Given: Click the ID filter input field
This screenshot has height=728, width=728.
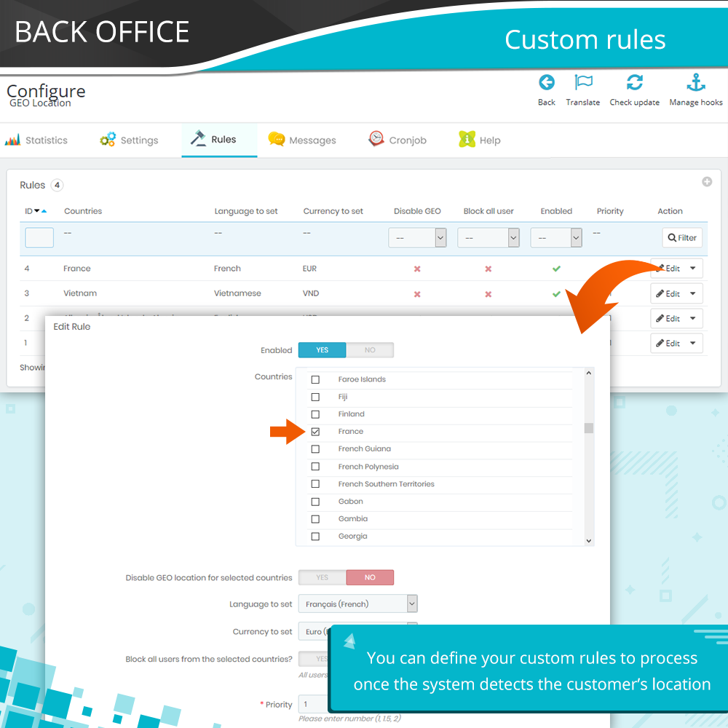Looking at the screenshot, I should (x=39, y=238).
